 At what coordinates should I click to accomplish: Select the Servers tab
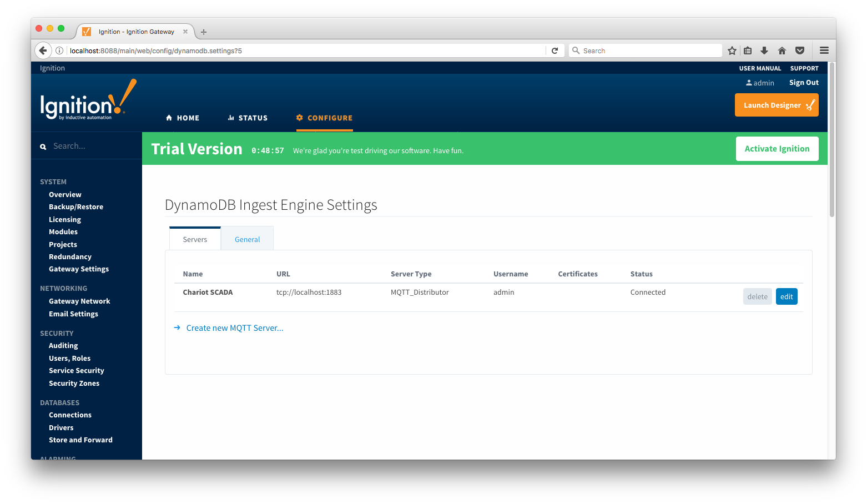point(195,239)
